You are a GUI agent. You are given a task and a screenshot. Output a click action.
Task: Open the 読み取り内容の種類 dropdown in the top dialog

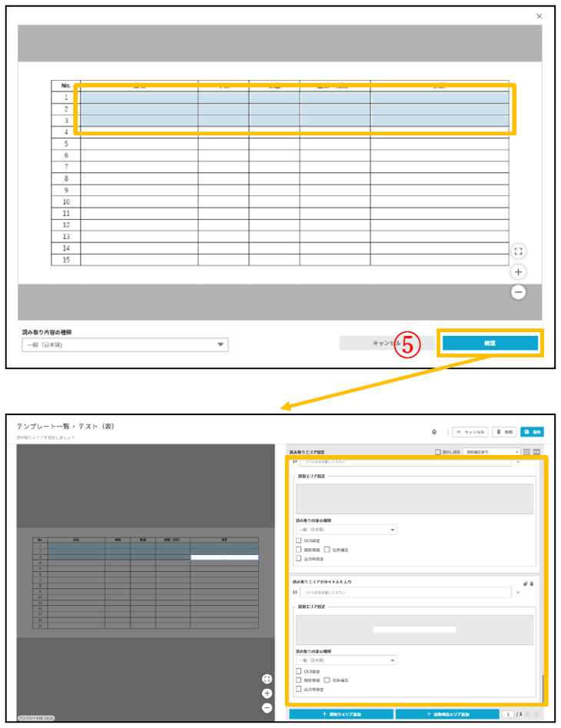(x=125, y=345)
